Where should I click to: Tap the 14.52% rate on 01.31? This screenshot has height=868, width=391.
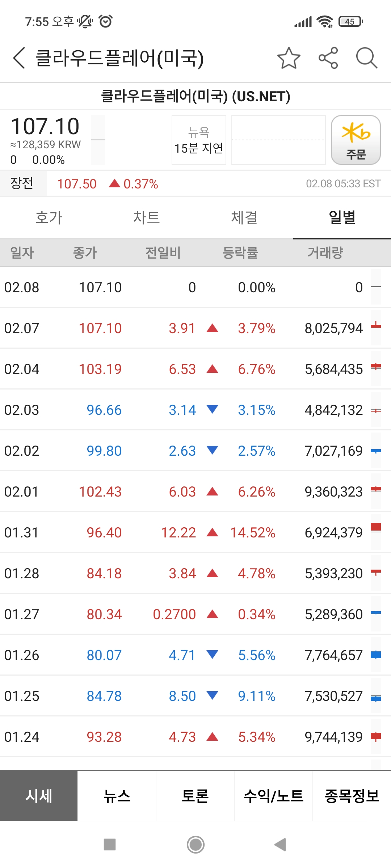click(x=253, y=533)
